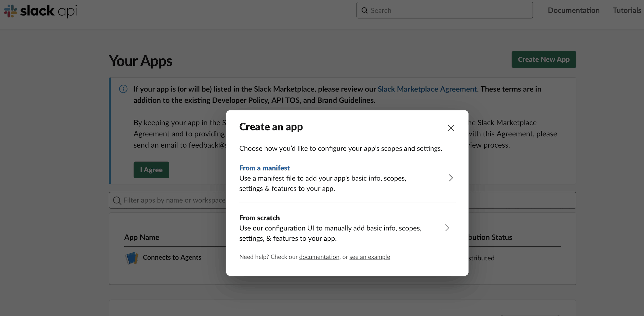Click the chevron next to From a manifest

tap(451, 178)
